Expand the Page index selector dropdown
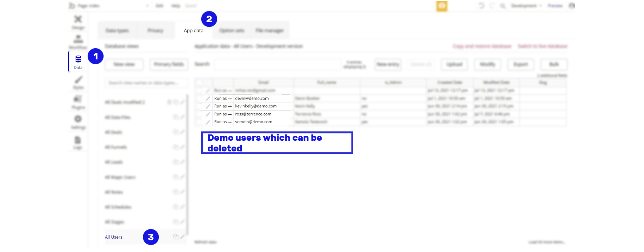 [x=147, y=6]
